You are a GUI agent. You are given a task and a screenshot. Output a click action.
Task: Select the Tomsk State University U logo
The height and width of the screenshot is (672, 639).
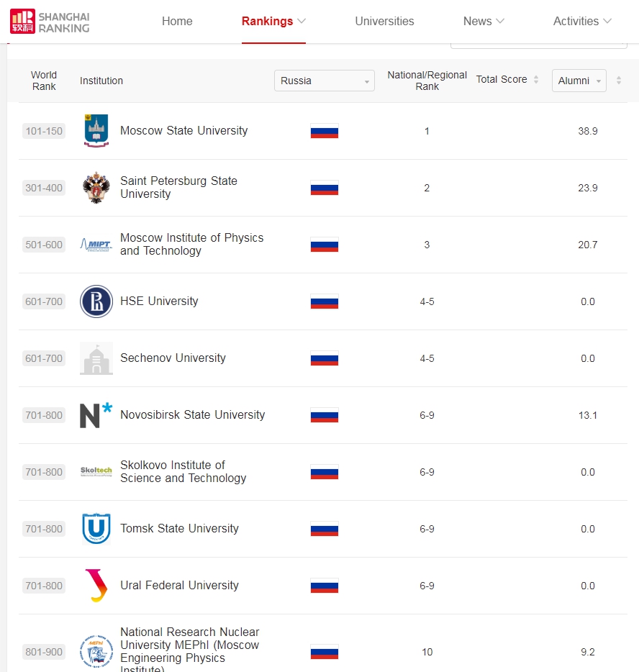pyautogui.click(x=96, y=529)
